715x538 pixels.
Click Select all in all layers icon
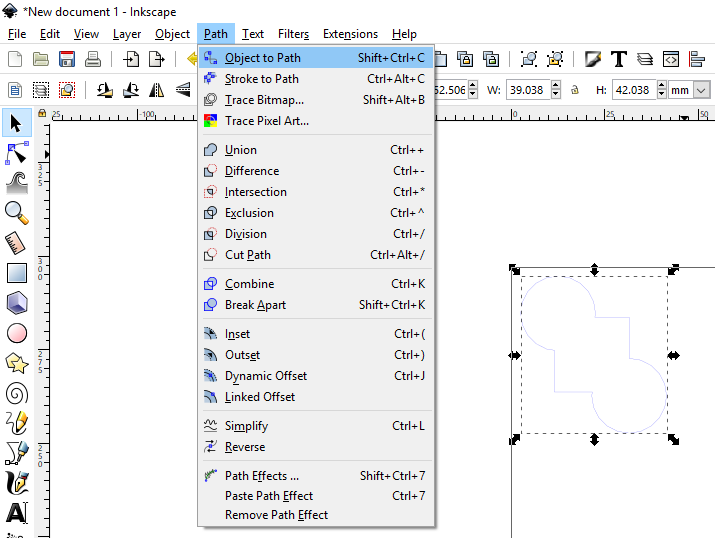(x=41, y=90)
